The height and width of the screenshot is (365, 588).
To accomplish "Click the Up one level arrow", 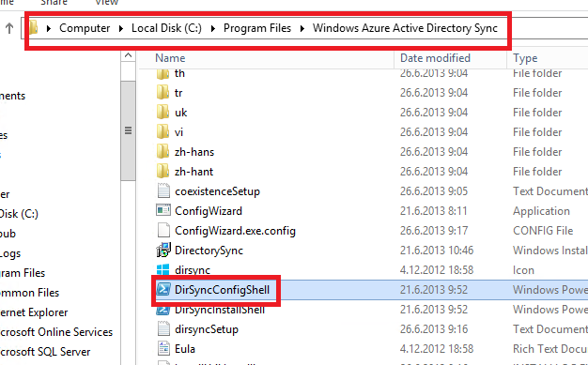I will click(x=9, y=28).
